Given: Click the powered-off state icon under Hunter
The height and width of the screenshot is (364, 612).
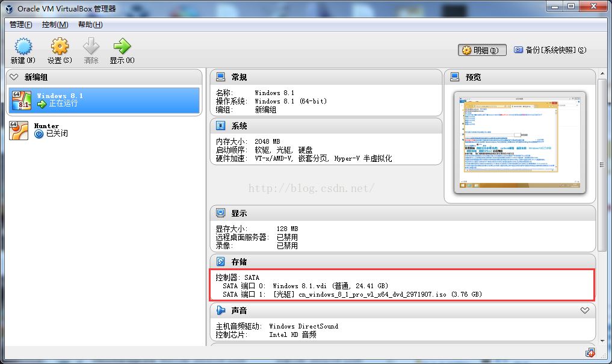Looking at the screenshot, I should (x=39, y=134).
